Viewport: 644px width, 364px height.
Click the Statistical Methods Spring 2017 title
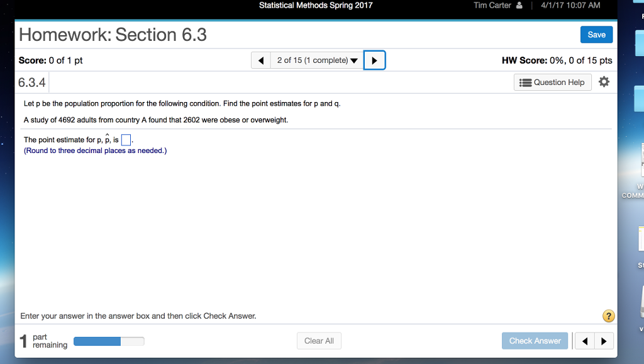316,6
